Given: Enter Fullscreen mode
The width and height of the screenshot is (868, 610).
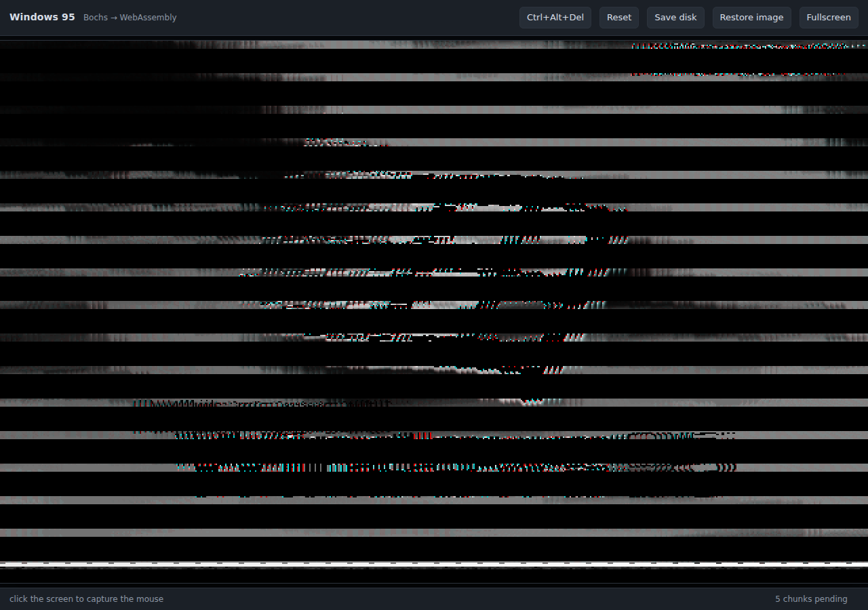Looking at the screenshot, I should 829,18.
